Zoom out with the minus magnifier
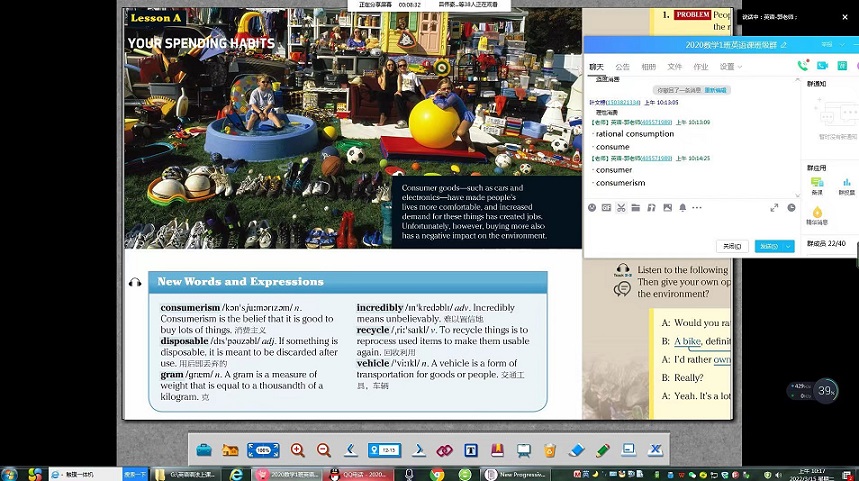Screen dimensions: 859x481 [x=324, y=450]
